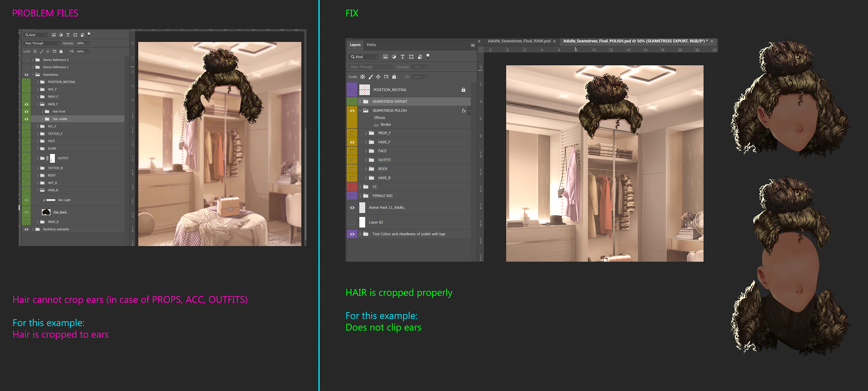Switch to Adults_Seamstress_Final_RAW.psd document tab
The width and height of the screenshot is (868, 391).
tap(519, 41)
